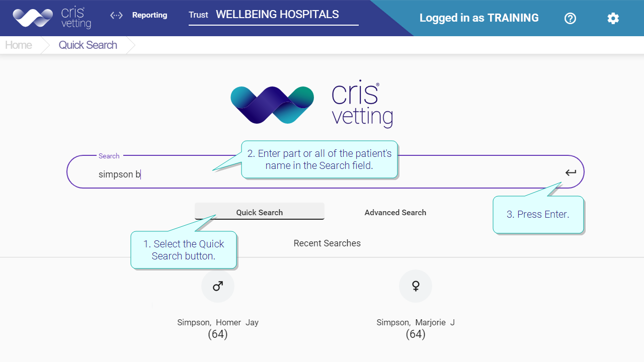The width and height of the screenshot is (644, 362).
Task: Select the male symbol icon for Homer
Action: click(x=218, y=286)
